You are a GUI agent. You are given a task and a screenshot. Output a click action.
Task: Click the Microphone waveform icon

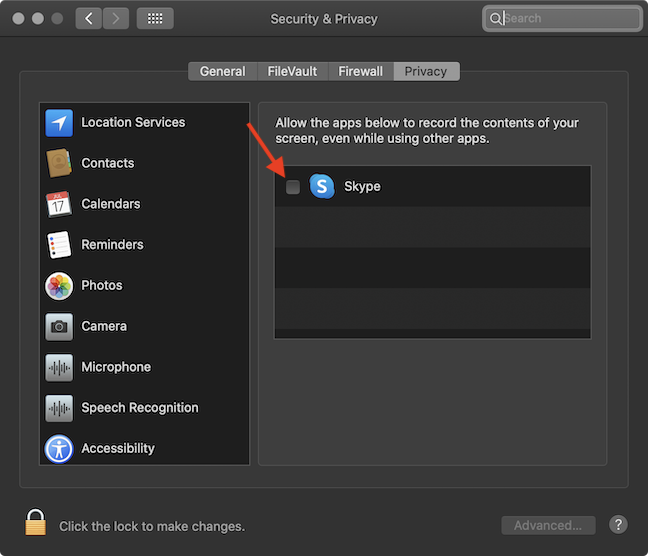tap(59, 367)
